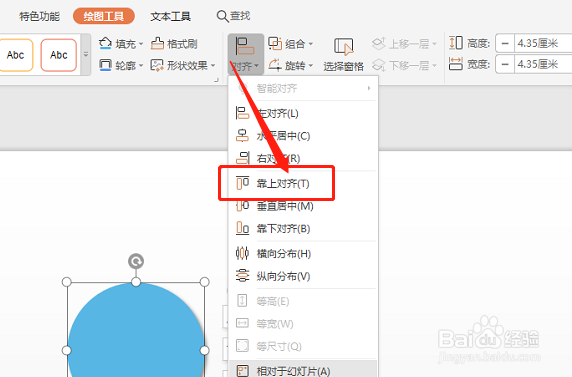Open the 组合 dropdown arrow

(311, 44)
